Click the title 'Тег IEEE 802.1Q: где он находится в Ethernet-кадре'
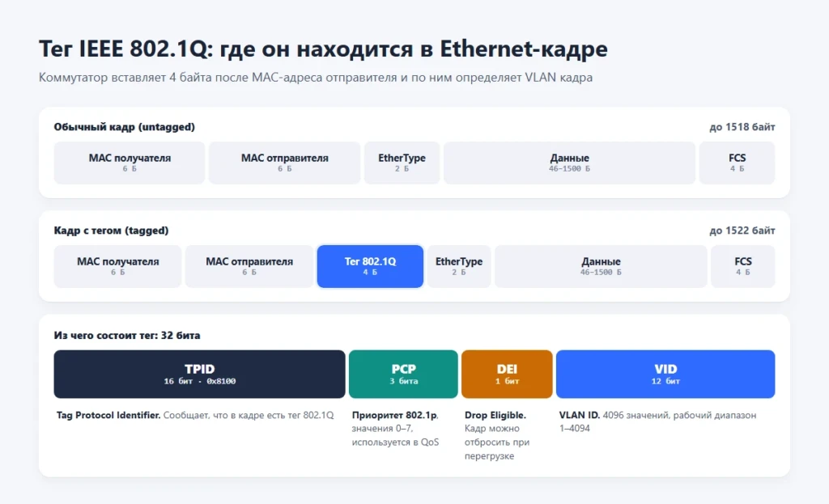Viewport: 829px width, 504px height. point(323,49)
